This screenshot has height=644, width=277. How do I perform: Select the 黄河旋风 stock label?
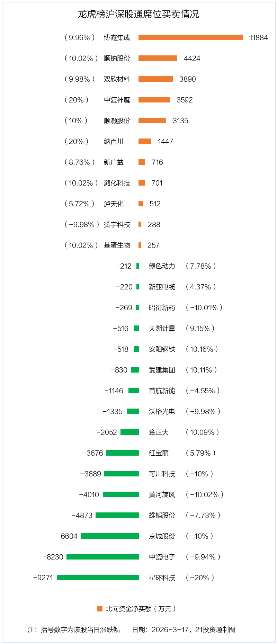pos(162,494)
